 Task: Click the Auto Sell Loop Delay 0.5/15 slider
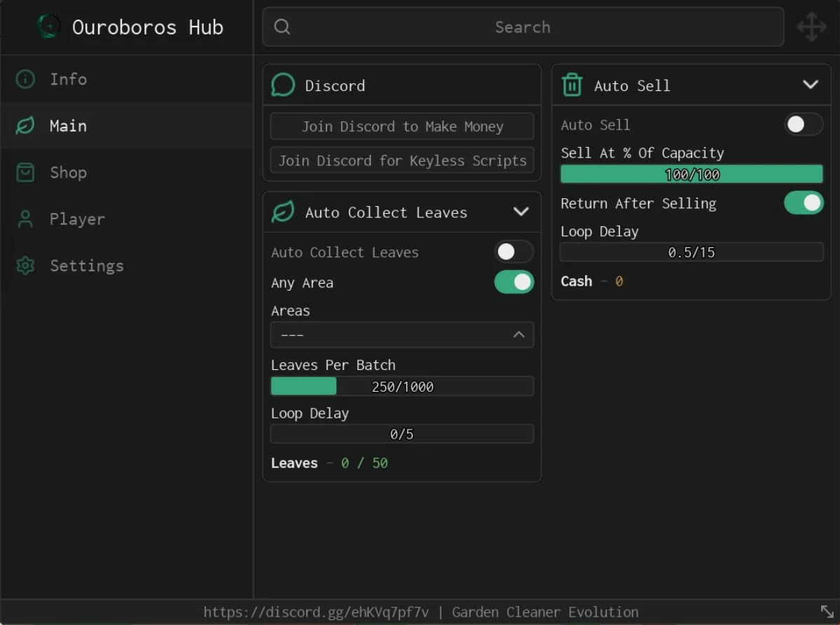tap(691, 252)
